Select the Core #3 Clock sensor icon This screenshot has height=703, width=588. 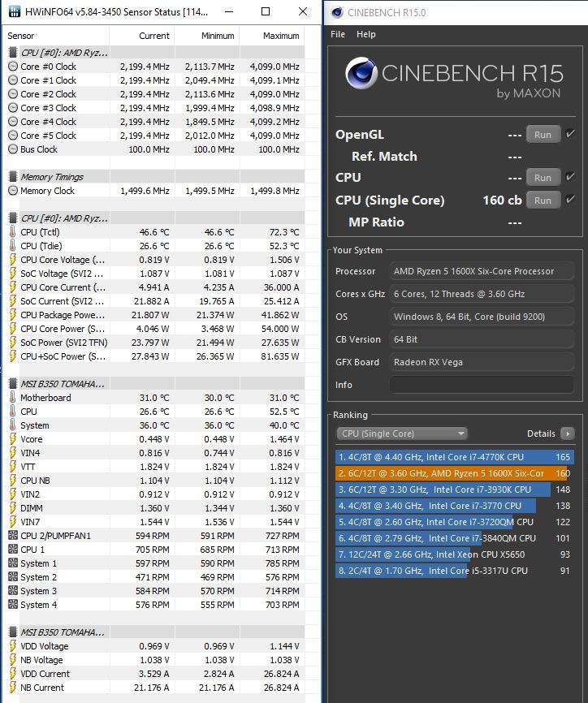[x=13, y=108]
